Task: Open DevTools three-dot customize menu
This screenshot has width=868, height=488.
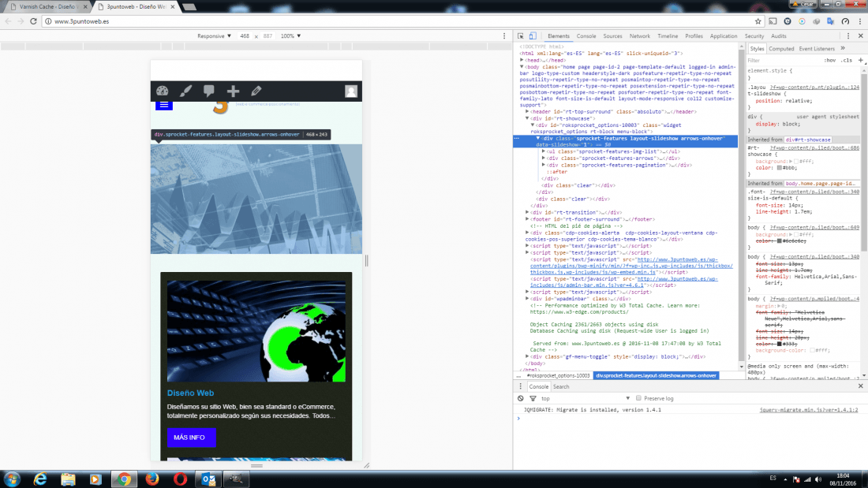Action: 848,36
